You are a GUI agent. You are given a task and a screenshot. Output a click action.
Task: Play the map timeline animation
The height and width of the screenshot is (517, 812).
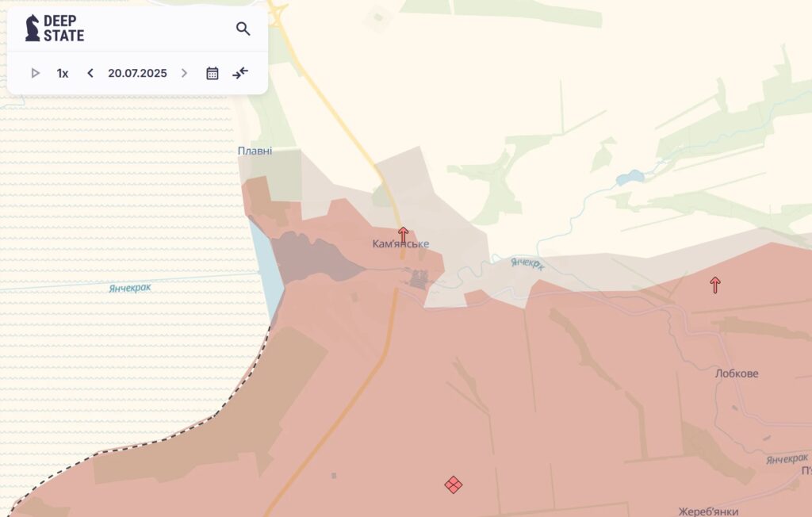[35, 73]
